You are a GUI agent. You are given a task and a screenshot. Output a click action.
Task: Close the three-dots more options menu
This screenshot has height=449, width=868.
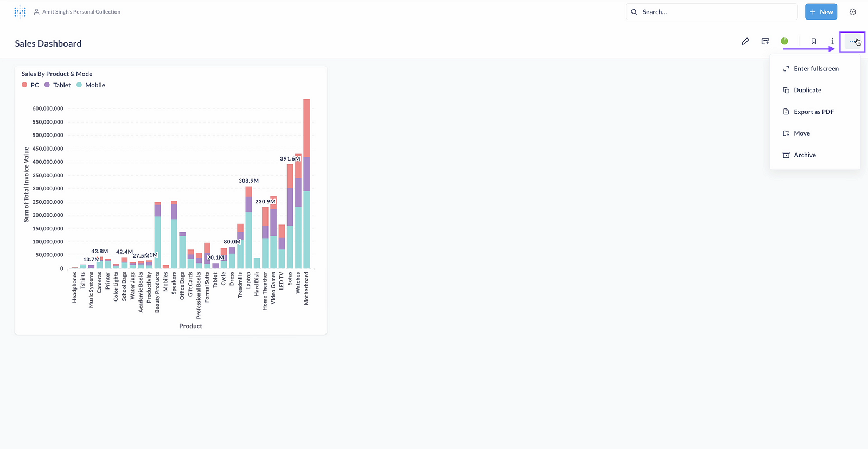tap(852, 42)
